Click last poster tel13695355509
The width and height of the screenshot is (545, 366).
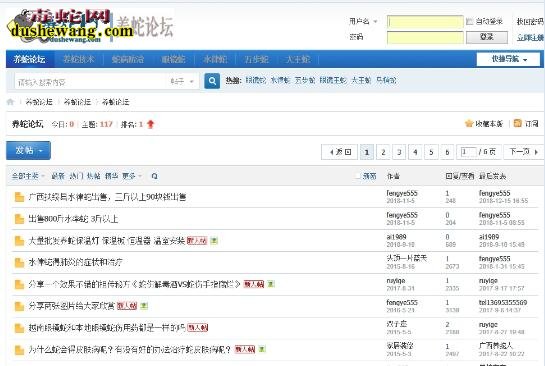[x=503, y=302]
